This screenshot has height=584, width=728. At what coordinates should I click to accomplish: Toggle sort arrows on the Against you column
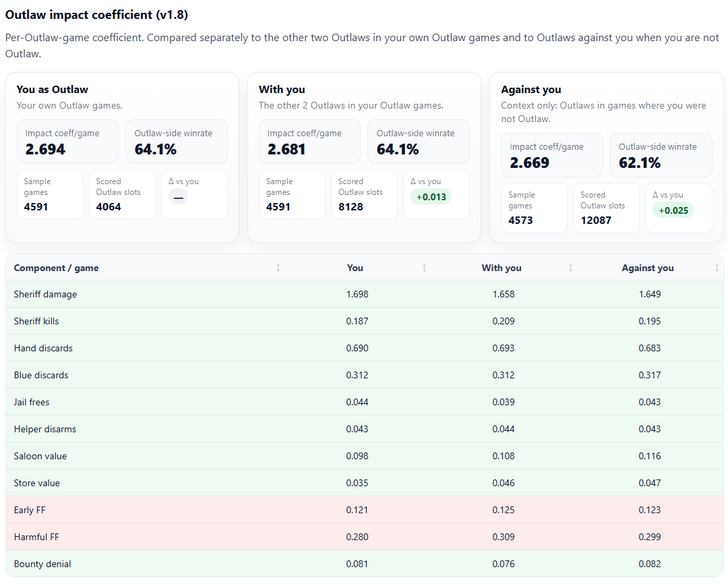pyautogui.click(x=717, y=268)
